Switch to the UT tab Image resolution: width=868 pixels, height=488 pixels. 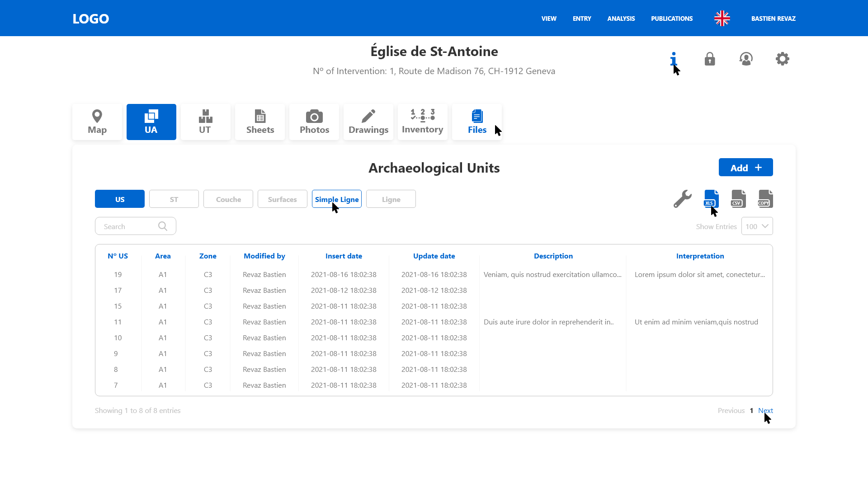[206, 122]
